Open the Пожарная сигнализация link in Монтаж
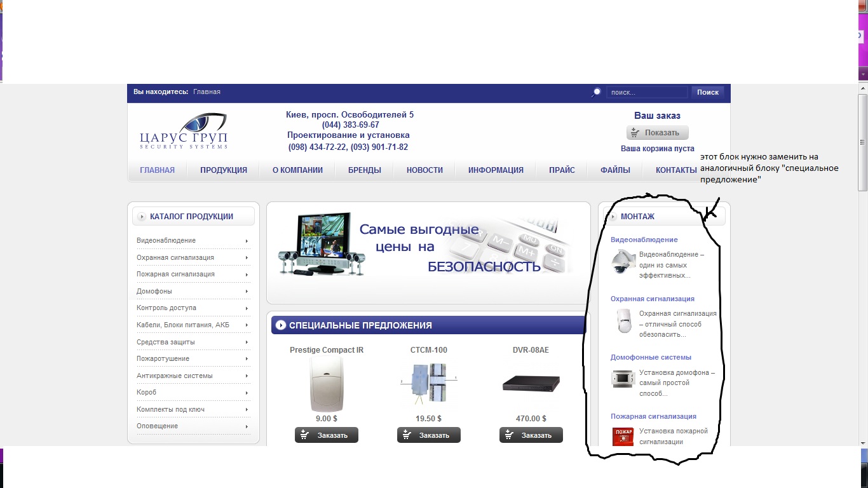 pyautogui.click(x=654, y=417)
